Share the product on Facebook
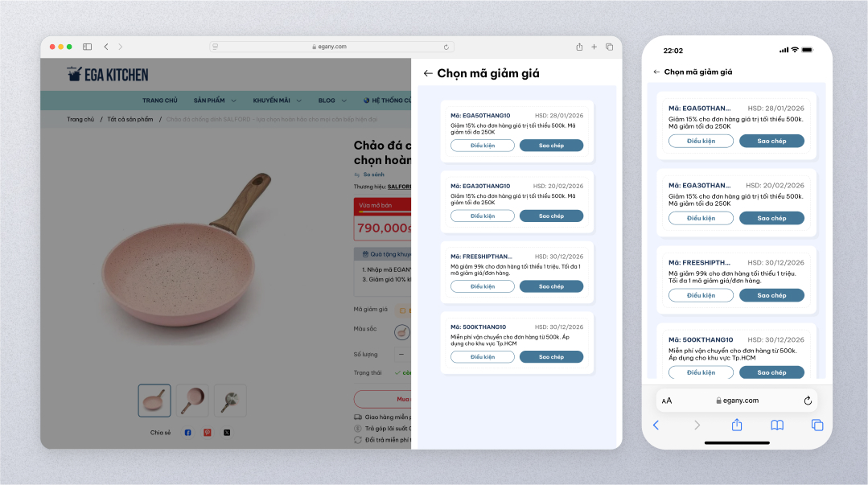The width and height of the screenshot is (868, 485). pyautogui.click(x=187, y=433)
